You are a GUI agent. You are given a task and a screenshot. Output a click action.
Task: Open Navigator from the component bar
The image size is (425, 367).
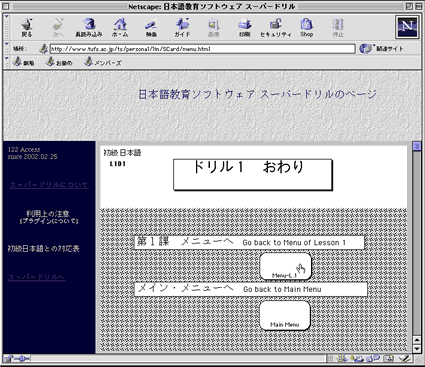(342, 359)
